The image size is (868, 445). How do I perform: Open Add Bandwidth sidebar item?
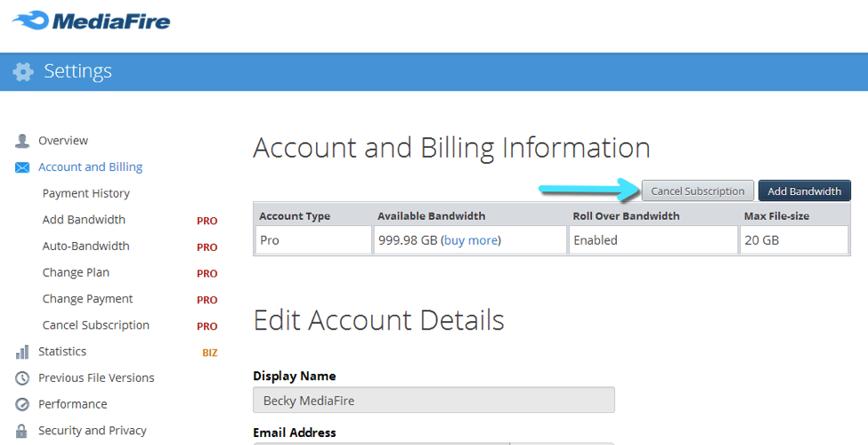(84, 220)
